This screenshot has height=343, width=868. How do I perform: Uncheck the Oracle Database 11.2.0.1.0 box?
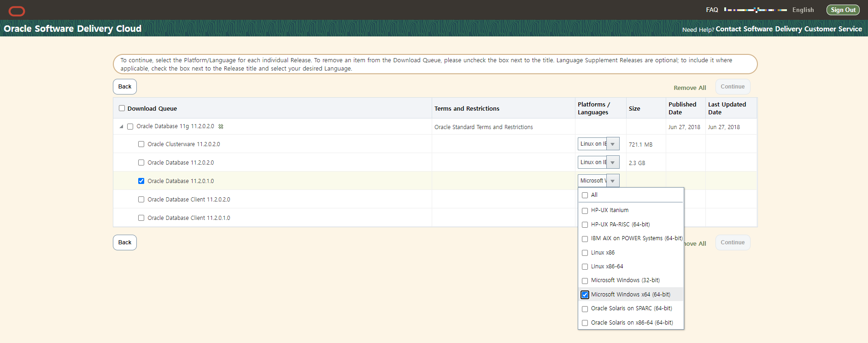tap(141, 181)
